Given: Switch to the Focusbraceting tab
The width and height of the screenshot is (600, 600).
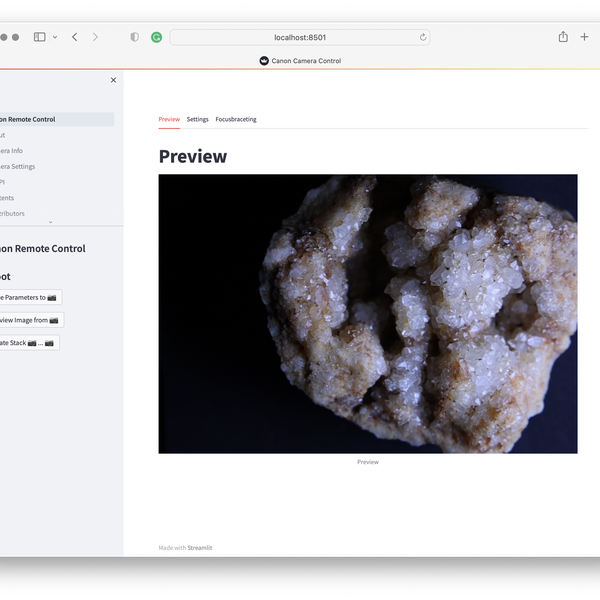Looking at the screenshot, I should 236,119.
